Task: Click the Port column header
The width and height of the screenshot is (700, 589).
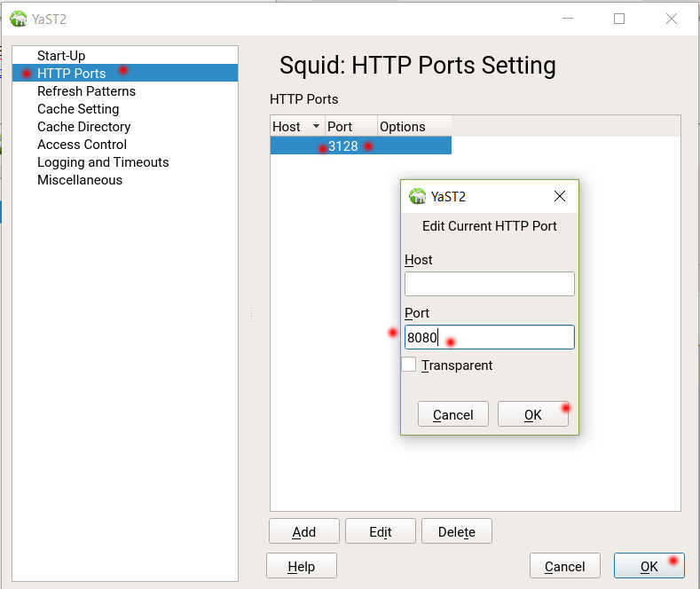Action: tap(351, 126)
